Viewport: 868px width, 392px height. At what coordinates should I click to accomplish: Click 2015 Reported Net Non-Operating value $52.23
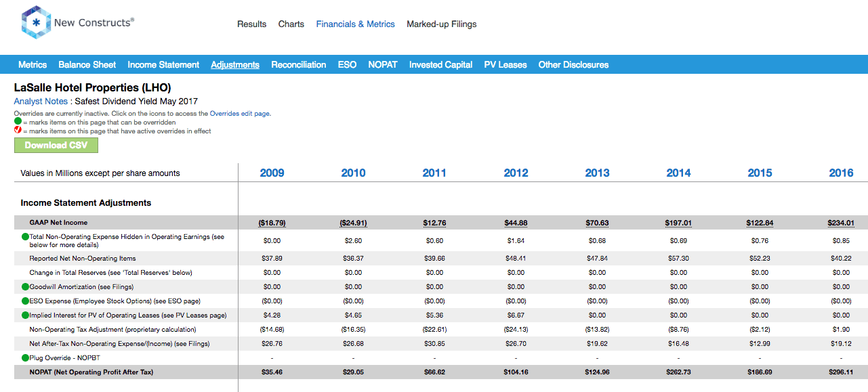pyautogui.click(x=760, y=259)
